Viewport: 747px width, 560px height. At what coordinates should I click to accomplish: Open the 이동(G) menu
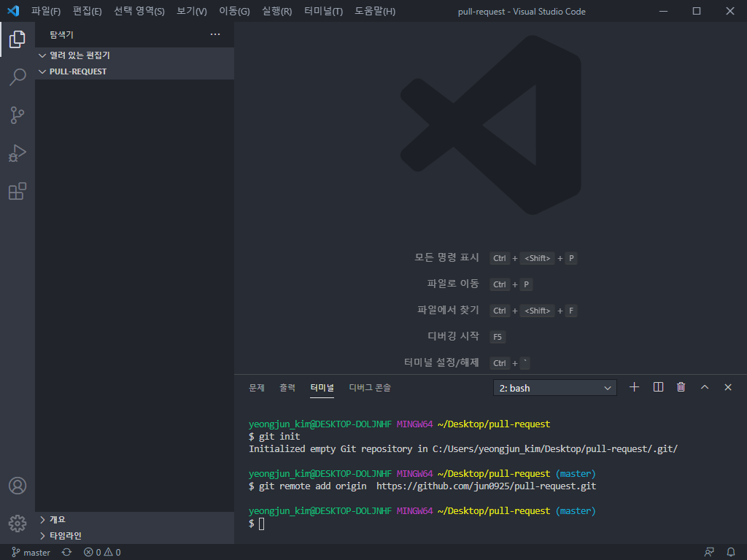[x=234, y=11]
